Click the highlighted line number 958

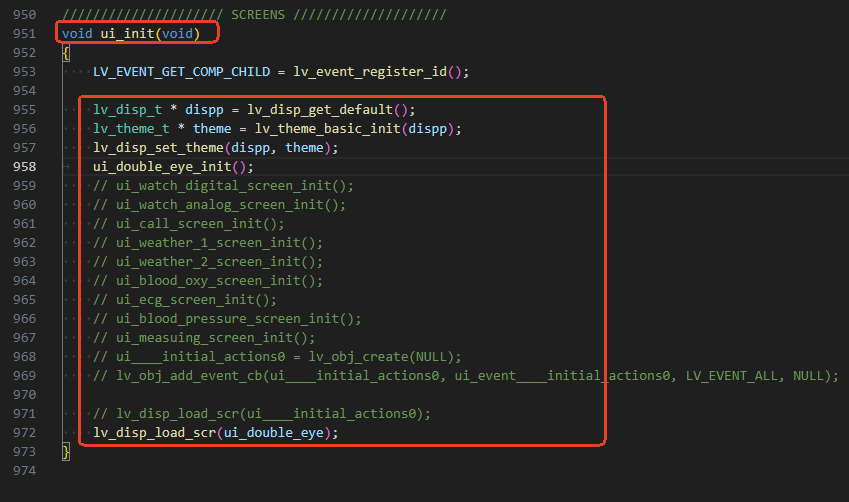coord(24,167)
